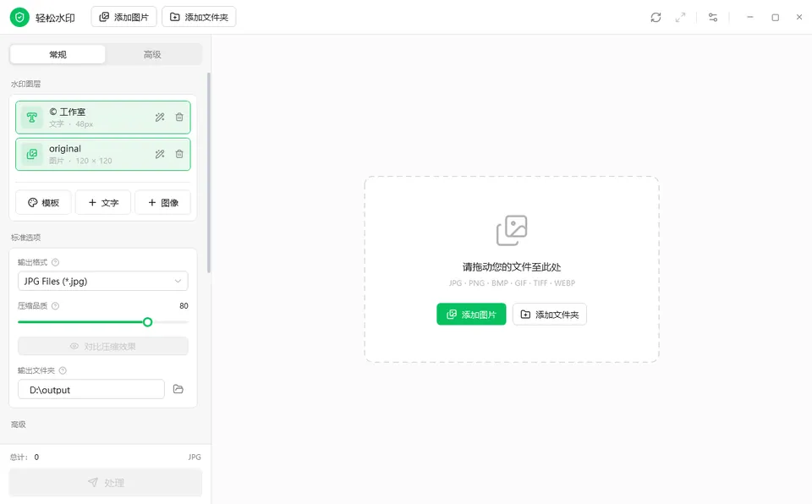Click the 轻松水印 green shield logo

tap(19, 17)
